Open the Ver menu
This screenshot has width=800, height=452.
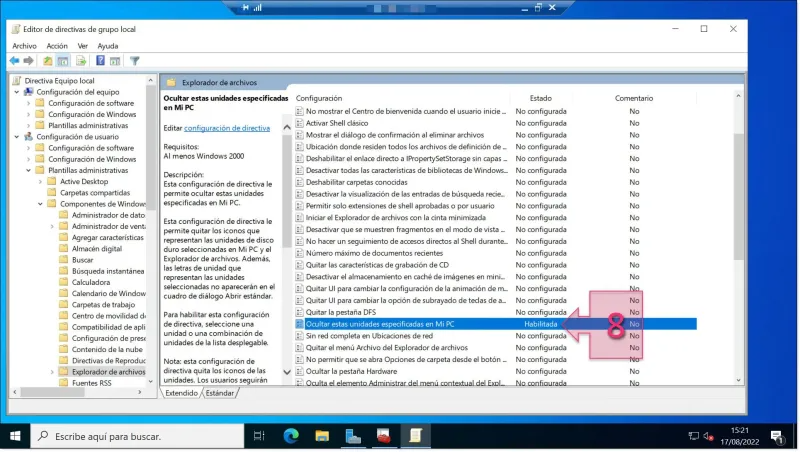coord(83,46)
